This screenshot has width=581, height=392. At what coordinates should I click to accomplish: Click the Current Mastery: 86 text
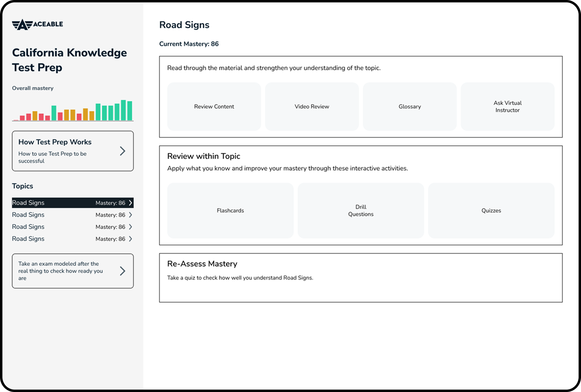click(189, 44)
